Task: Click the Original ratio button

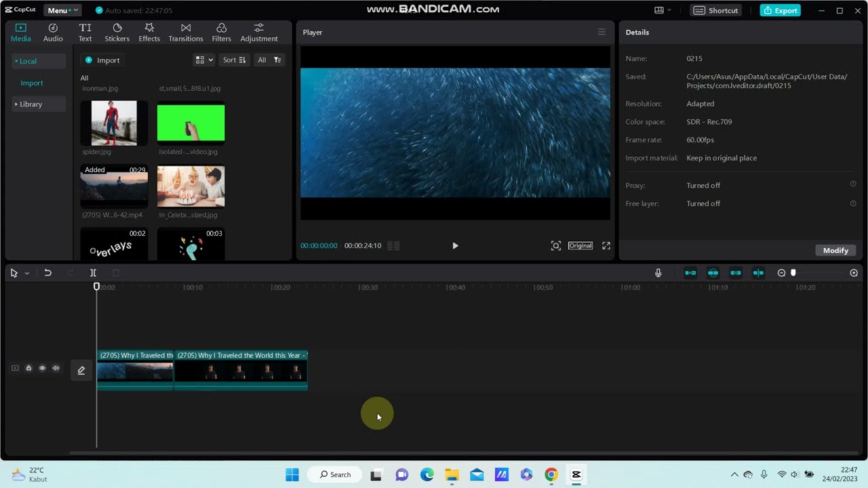Action: point(580,245)
